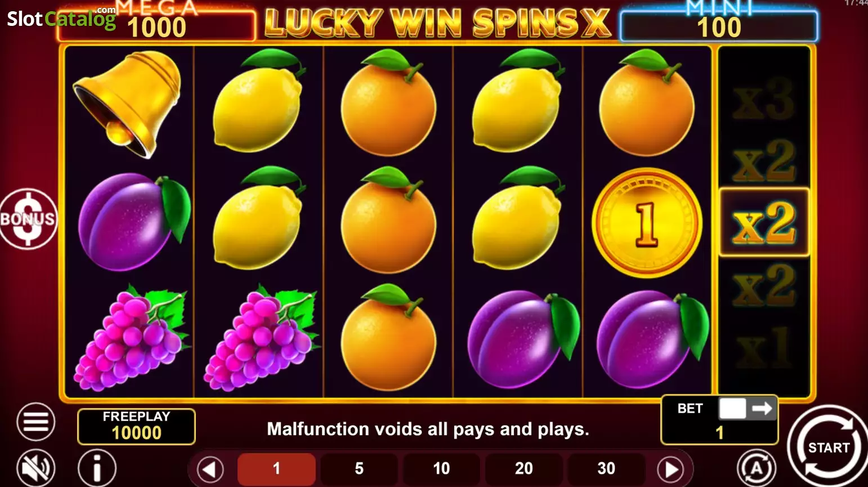This screenshot has width=868, height=487.
Task: Unmute sound with the speaker icon
Action: (36, 468)
